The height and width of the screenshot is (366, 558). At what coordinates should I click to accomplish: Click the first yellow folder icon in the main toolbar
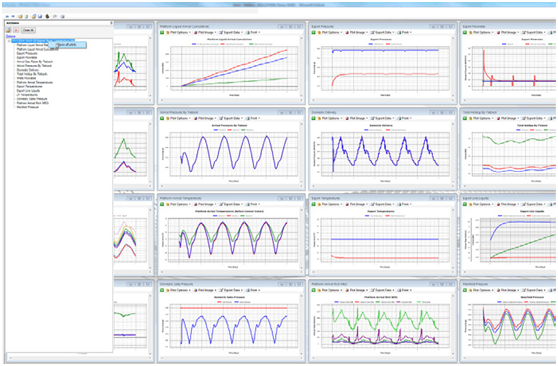pos(20,16)
